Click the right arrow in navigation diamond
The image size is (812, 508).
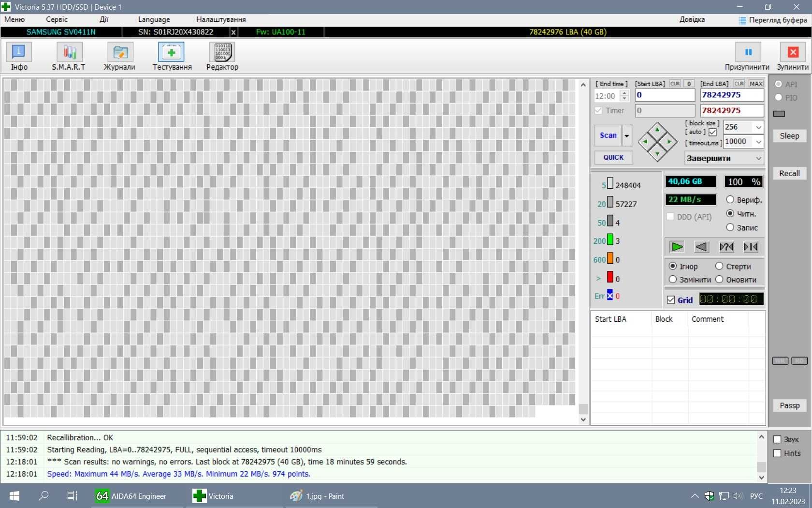669,142
